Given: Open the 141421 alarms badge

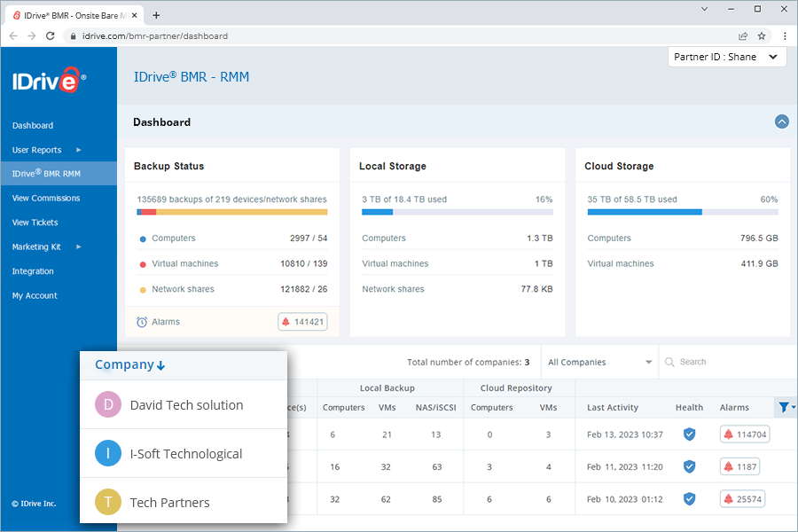Looking at the screenshot, I should (x=302, y=322).
